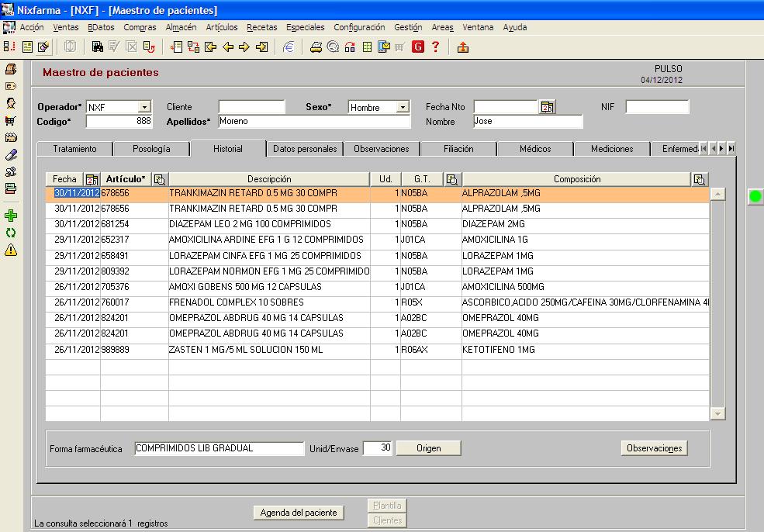
Task: Click the Apellidos input field
Action: tap(314, 121)
